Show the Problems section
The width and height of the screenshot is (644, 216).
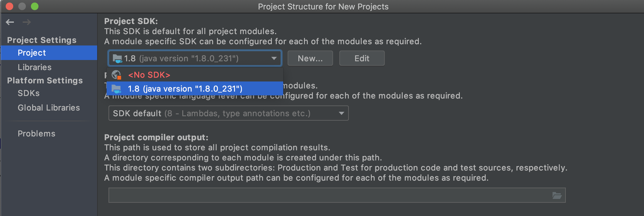tap(36, 134)
